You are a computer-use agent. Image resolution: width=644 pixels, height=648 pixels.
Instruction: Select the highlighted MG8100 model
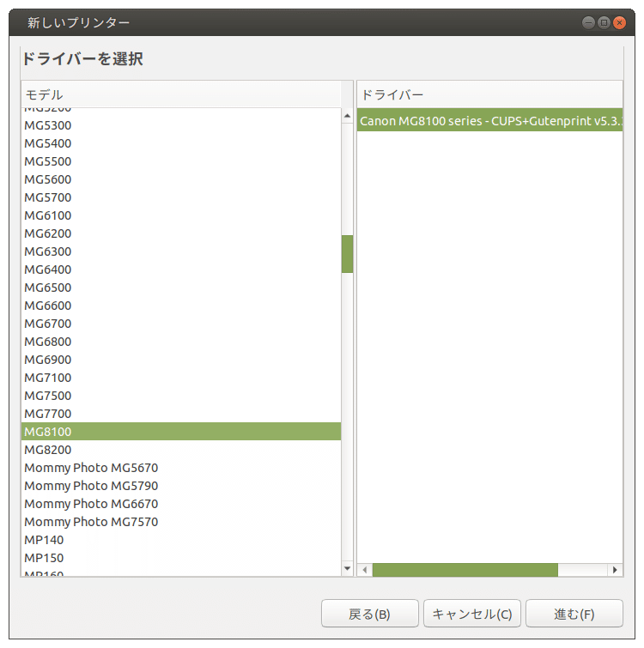click(x=181, y=432)
